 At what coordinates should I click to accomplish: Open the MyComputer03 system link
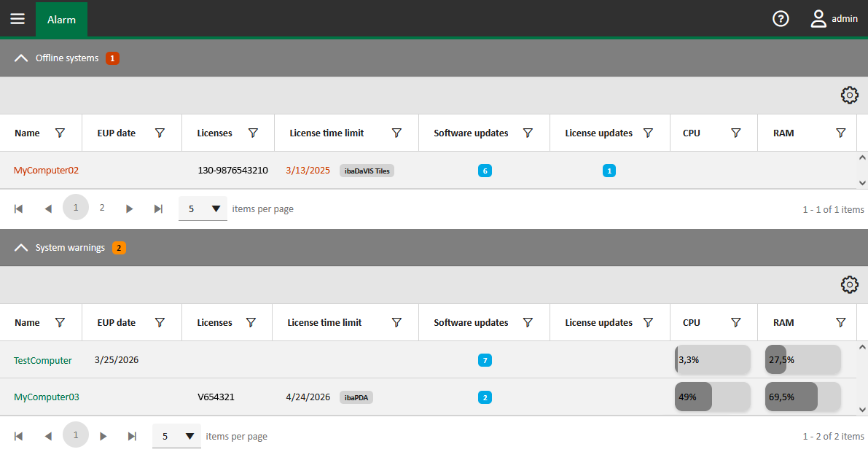(47, 397)
